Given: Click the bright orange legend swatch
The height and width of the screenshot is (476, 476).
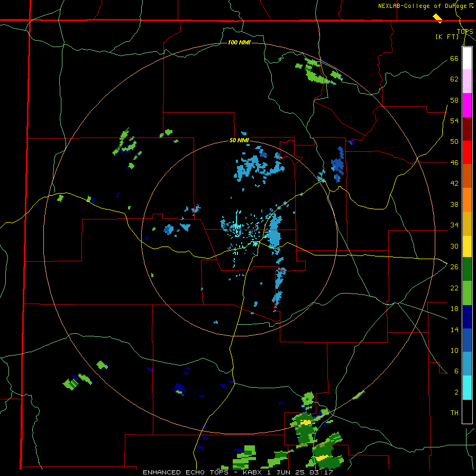Looking at the screenshot, I should [x=467, y=200].
